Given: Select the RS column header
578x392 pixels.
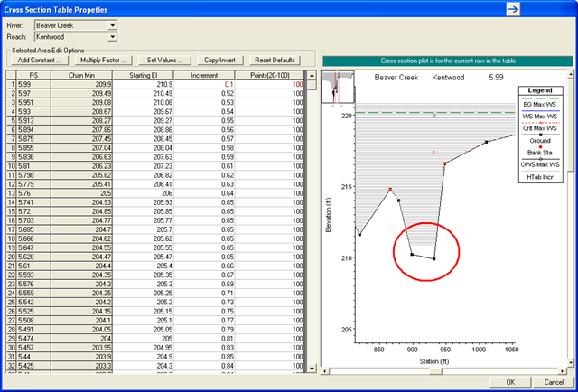Looking at the screenshot, I should click(33, 75).
